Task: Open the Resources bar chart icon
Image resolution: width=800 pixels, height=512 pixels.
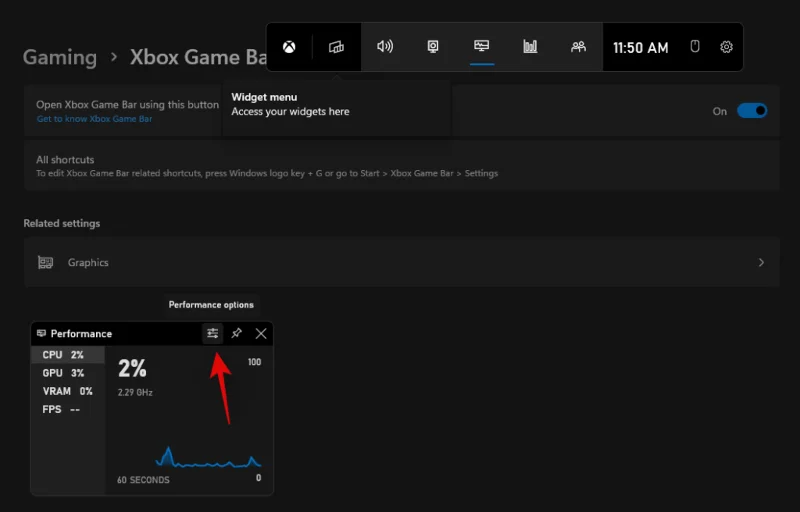Action: pyautogui.click(x=530, y=47)
